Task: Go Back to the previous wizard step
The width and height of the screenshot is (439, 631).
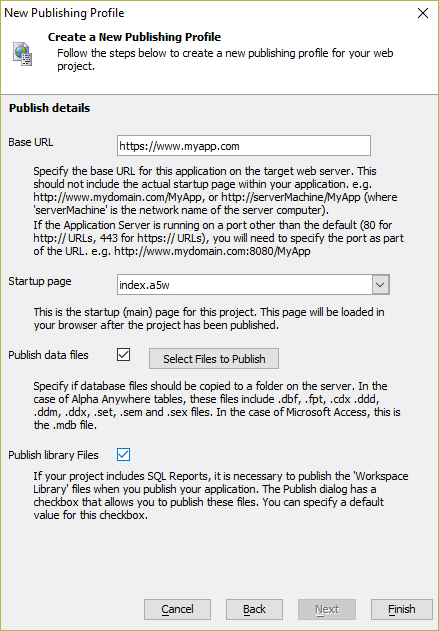Action: pyautogui.click(x=254, y=609)
